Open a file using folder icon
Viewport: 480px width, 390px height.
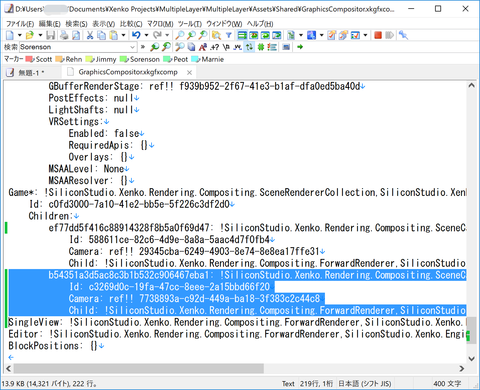(x=30, y=35)
